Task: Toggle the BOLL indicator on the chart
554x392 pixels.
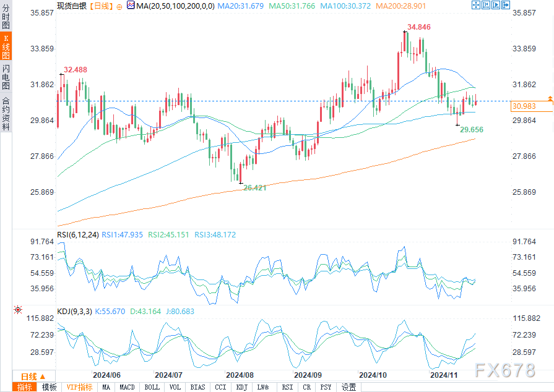Action: [152, 387]
